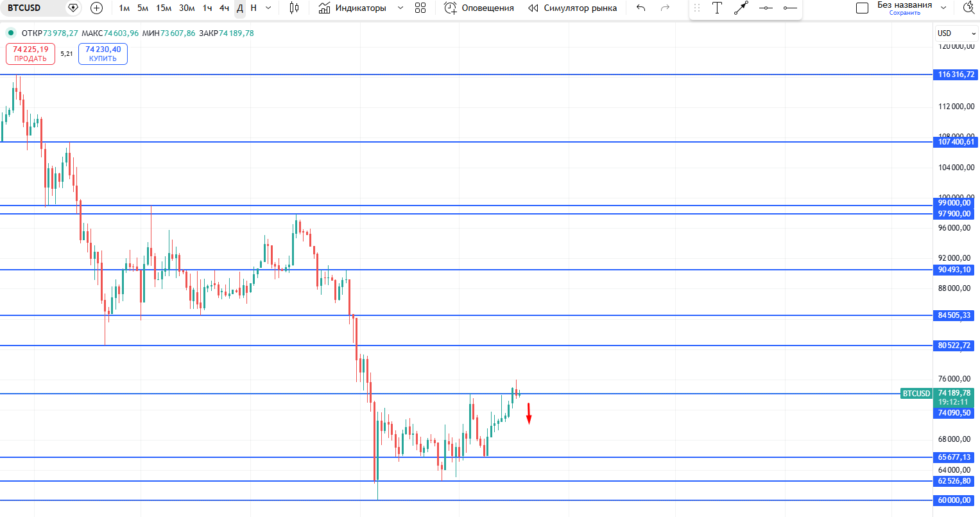Open the USD currency dropdown

coord(956,33)
